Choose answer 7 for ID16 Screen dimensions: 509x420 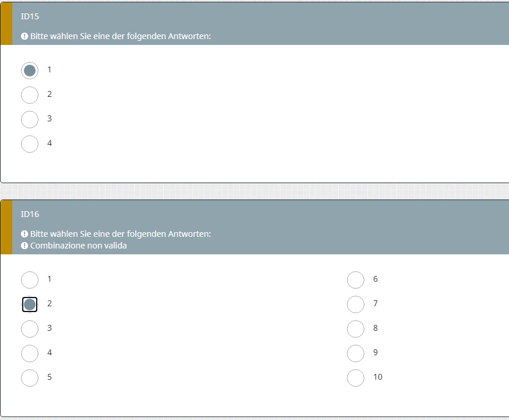coord(356,304)
